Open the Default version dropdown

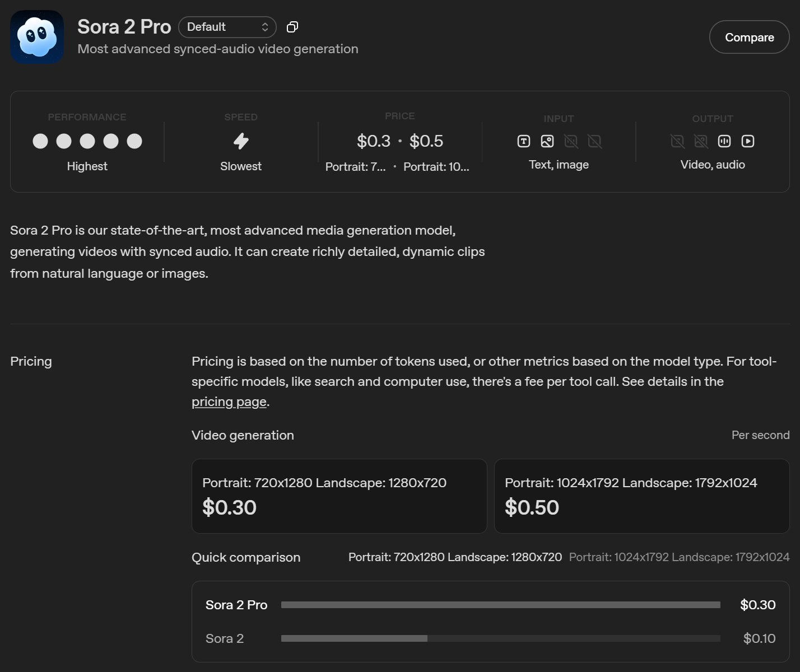[227, 27]
